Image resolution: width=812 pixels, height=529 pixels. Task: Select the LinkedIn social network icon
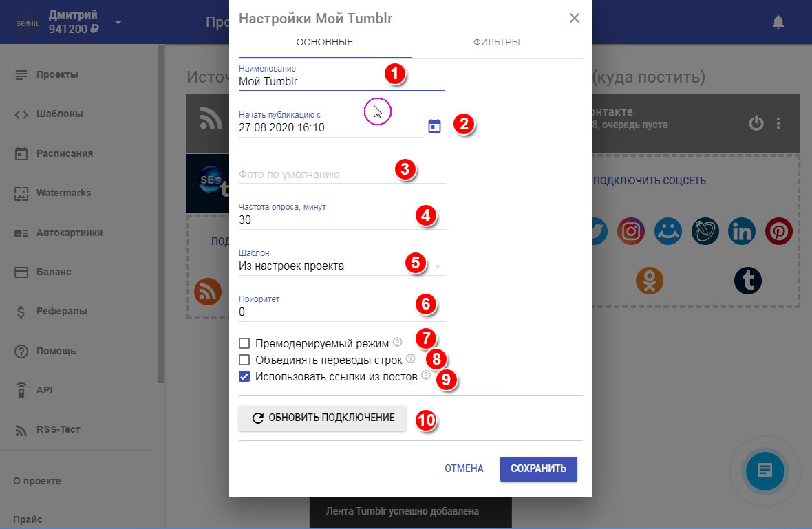(x=742, y=232)
